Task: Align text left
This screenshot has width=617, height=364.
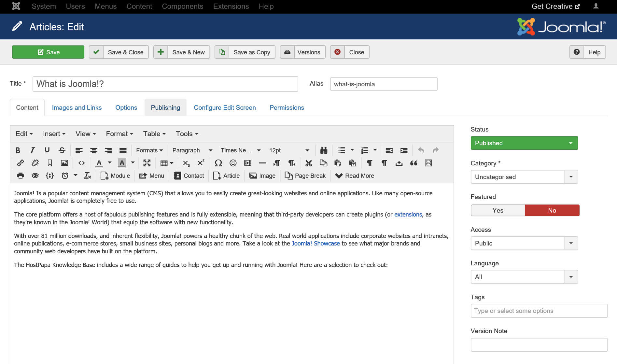Action: pos(79,150)
